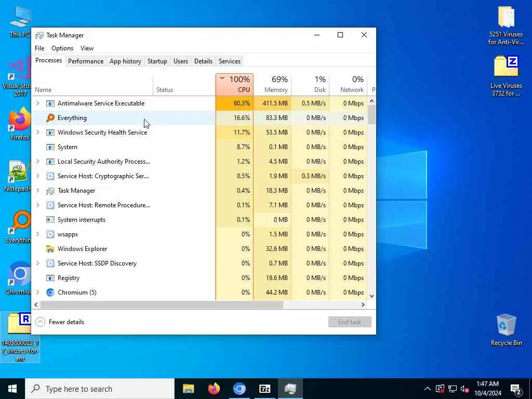
Task: Open 7-Zip from the taskbar
Action: tap(264, 389)
